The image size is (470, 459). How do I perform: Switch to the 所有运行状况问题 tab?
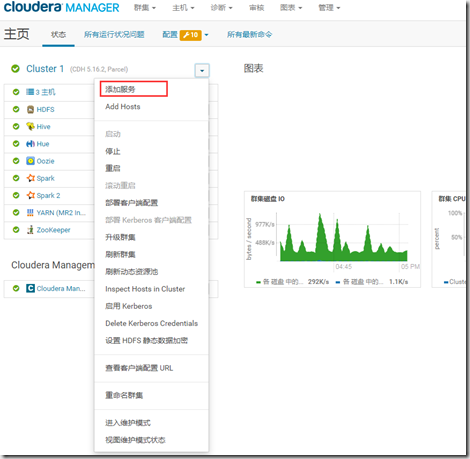pos(114,35)
